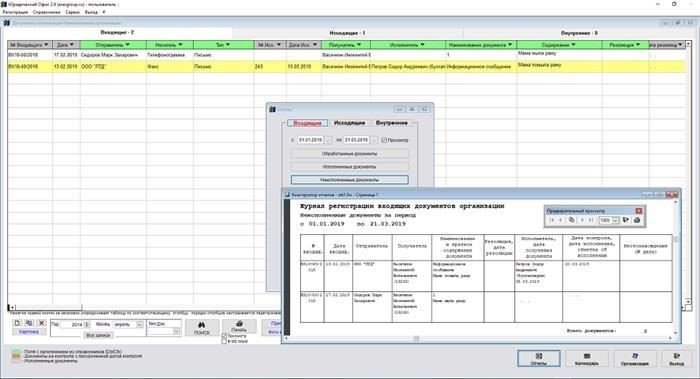Image resolution: width=700 pixels, height=379 pixels.
Task: Click the printer Печать button
Action: click(239, 326)
